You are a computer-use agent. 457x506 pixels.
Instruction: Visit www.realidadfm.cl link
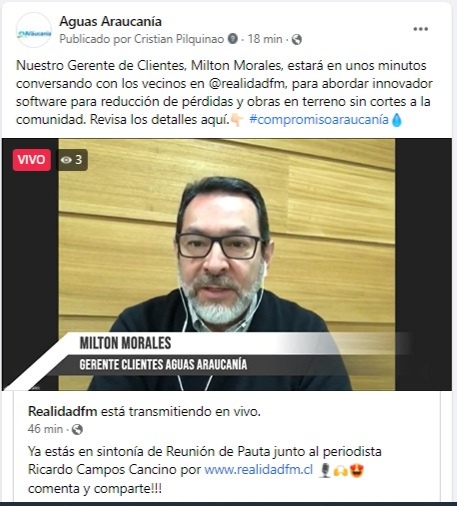coord(259,469)
